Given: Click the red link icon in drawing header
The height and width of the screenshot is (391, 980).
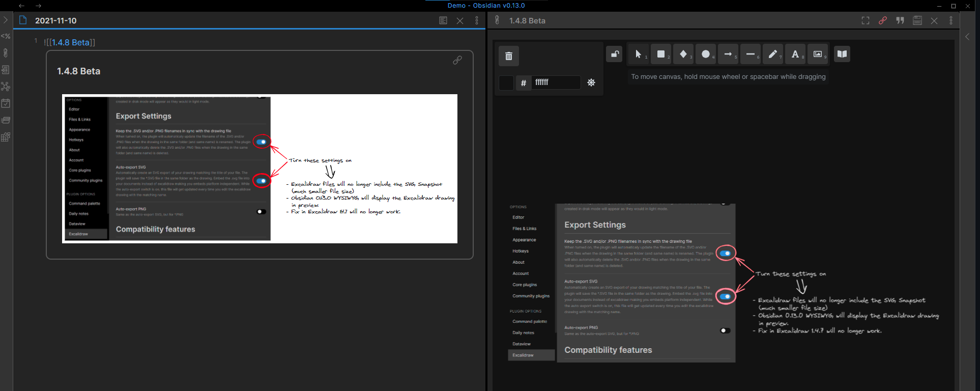Looking at the screenshot, I should click(x=883, y=20).
